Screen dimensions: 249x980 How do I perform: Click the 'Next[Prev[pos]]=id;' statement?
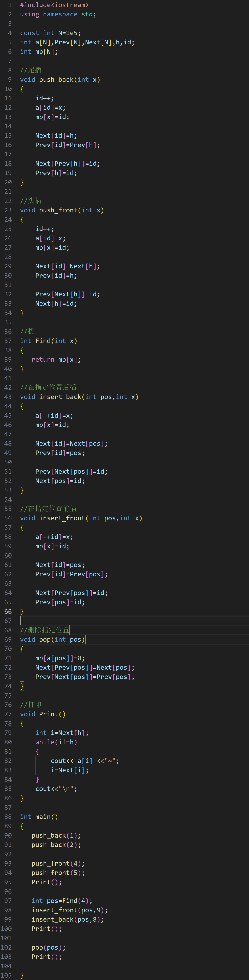tap(72, 593)
